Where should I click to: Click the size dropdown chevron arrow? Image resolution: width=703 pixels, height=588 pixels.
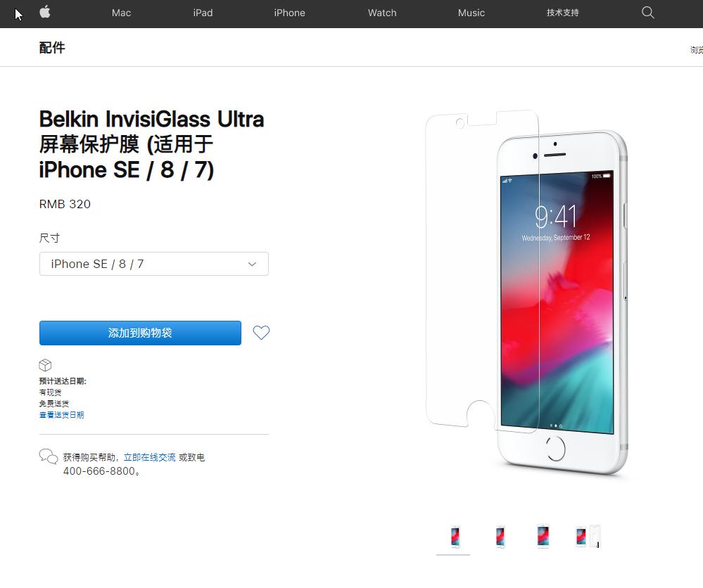coord(252,264)
